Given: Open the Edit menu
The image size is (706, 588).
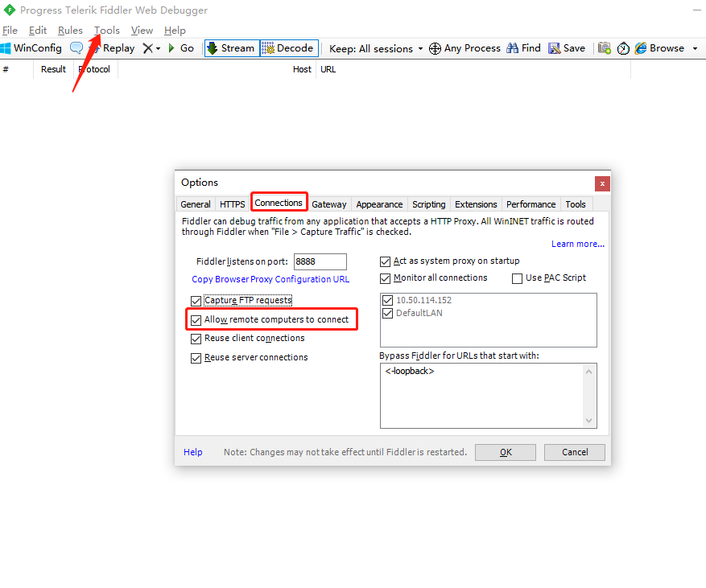Looking at the screenshot, I should (x=38, y=30).
